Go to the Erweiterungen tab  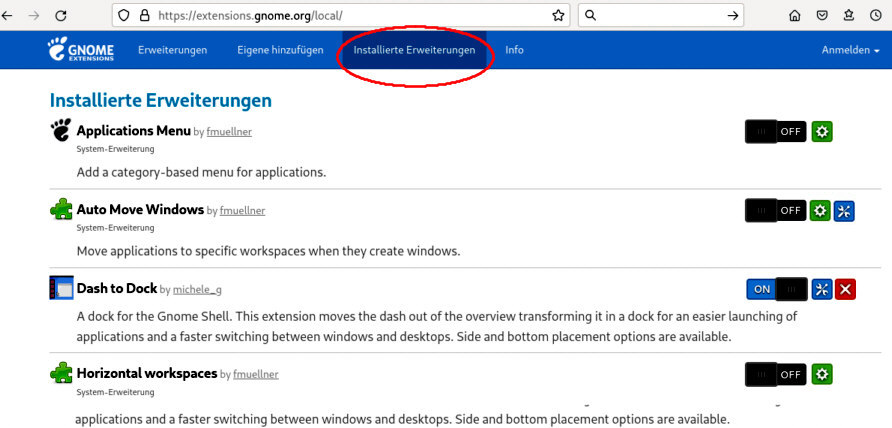[172, 50]
